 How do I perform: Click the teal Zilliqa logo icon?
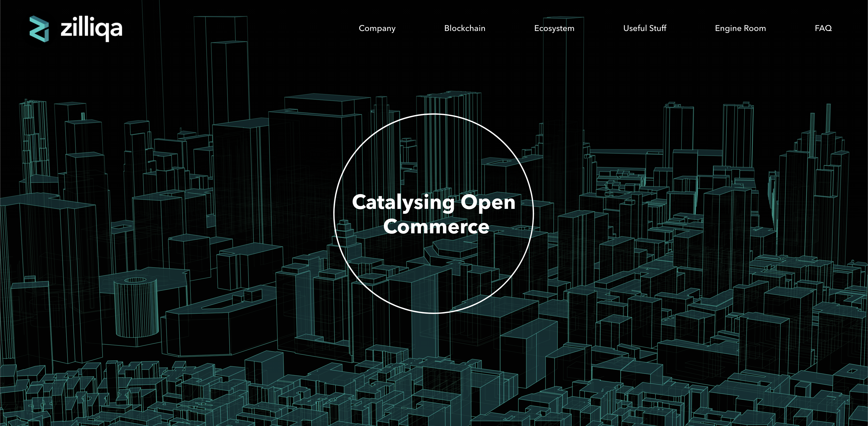click(39, 29)
